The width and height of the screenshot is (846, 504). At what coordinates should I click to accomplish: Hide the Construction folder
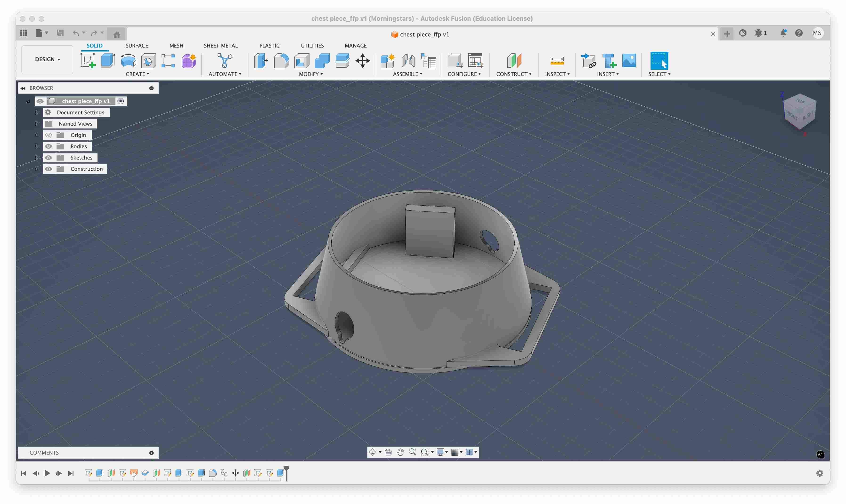(49, 169)
